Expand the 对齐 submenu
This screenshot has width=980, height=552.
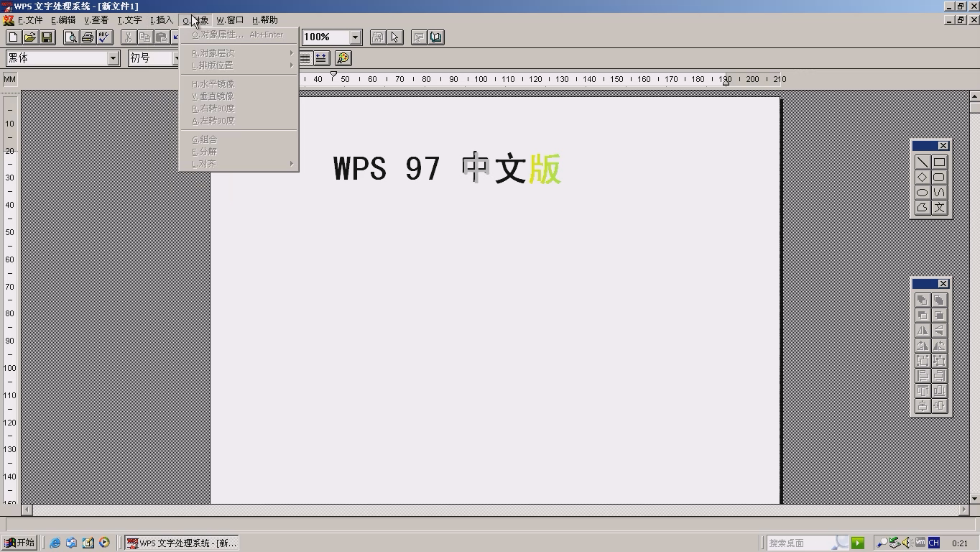click(239, 164)
